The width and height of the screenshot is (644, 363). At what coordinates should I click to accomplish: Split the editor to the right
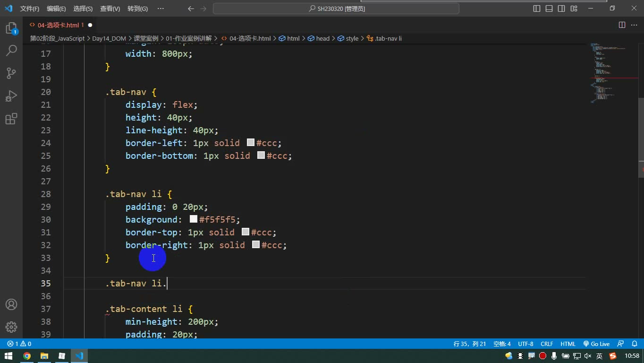tap(622, 25)
